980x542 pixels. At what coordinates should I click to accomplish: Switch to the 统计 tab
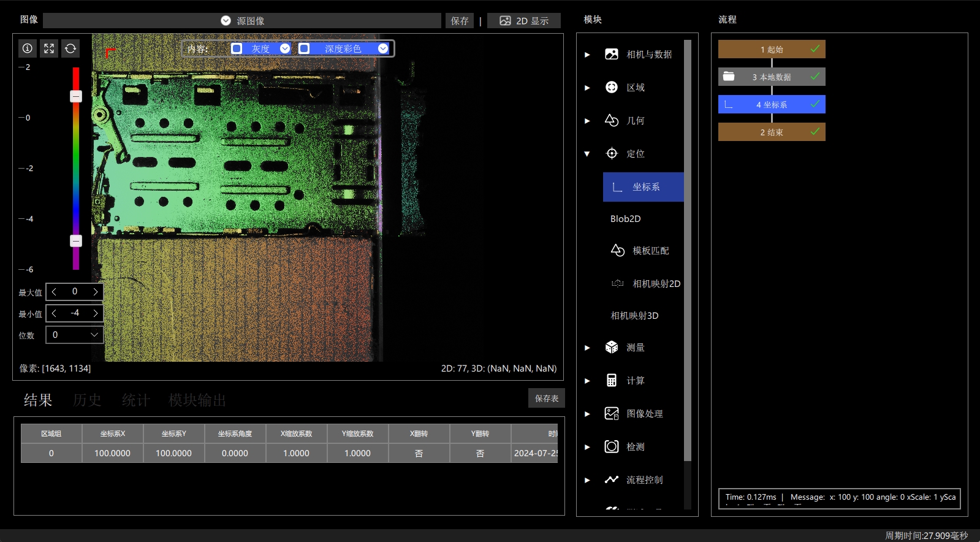(x=136, y=400)
